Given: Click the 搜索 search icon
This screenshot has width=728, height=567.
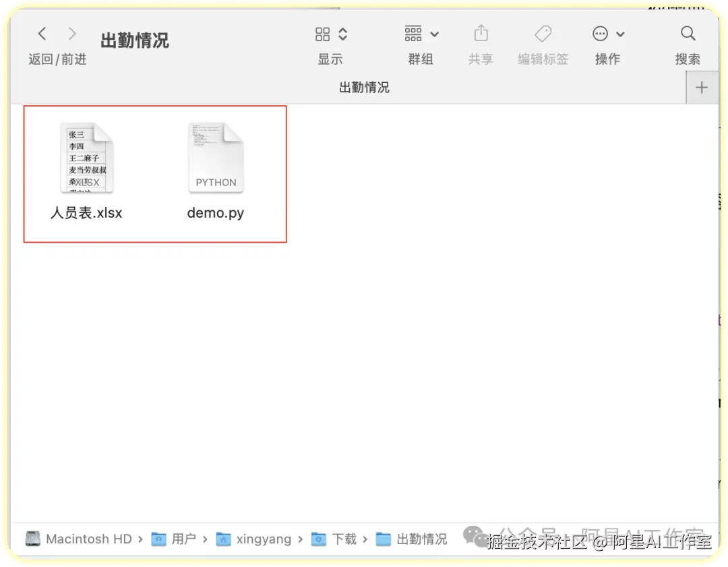Looking at the screenshot, I should [688, 33].
